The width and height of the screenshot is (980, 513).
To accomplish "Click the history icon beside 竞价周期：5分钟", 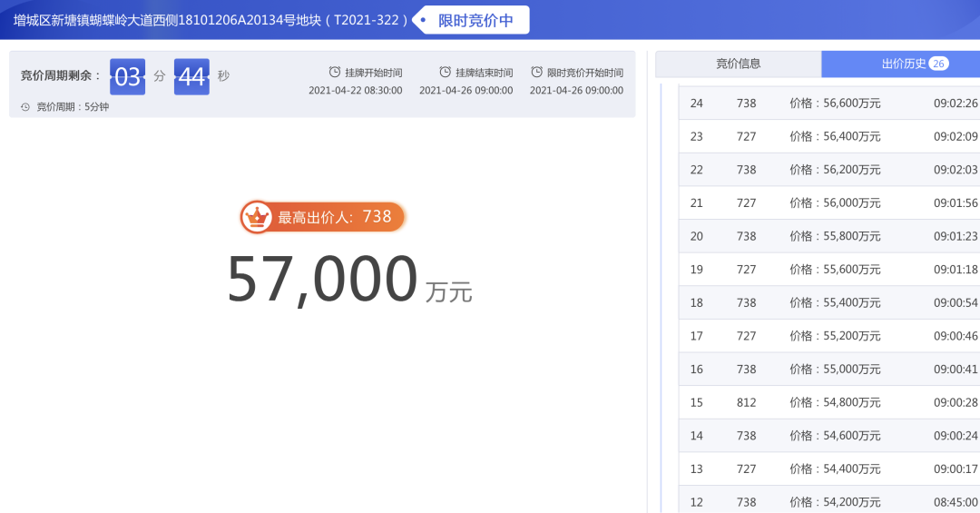I will click(x=25, y=107).
